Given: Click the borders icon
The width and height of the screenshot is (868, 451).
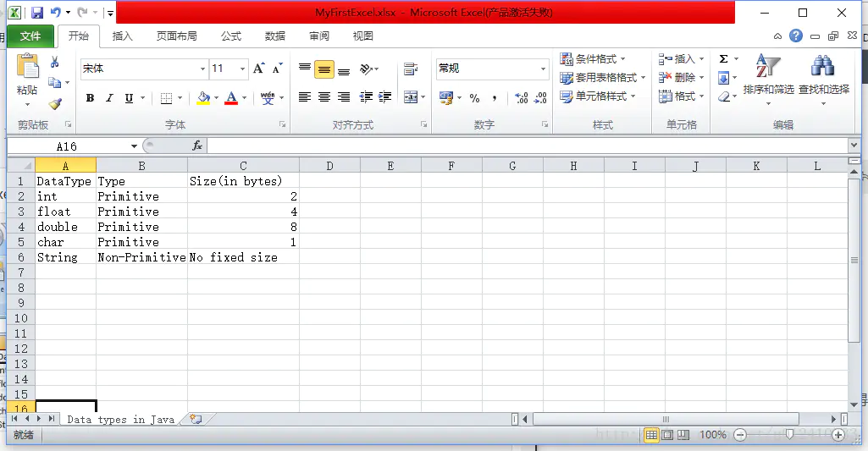Looking at the screenshot, I should (166, 98).
